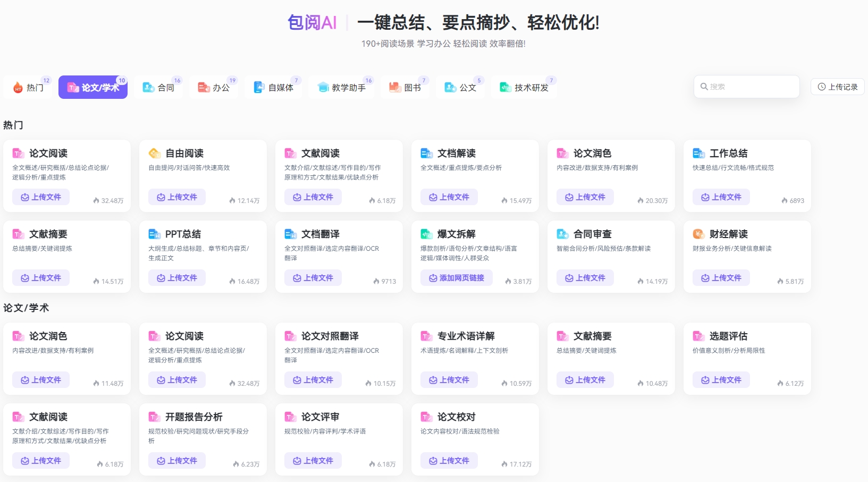Select the 自媒体 tab

coord(274,88)
